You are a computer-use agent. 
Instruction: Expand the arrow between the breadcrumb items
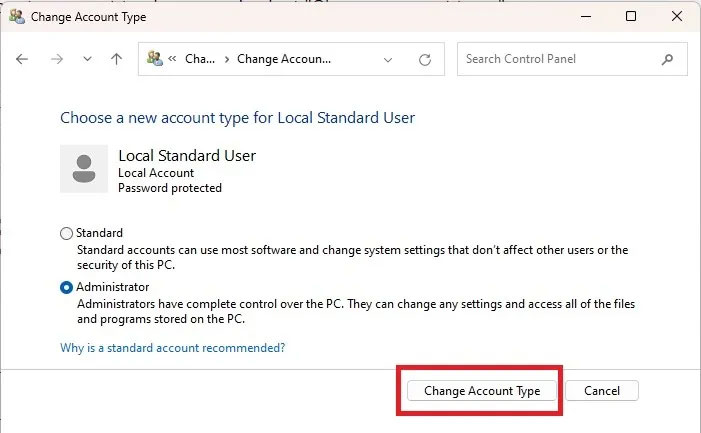227,59
